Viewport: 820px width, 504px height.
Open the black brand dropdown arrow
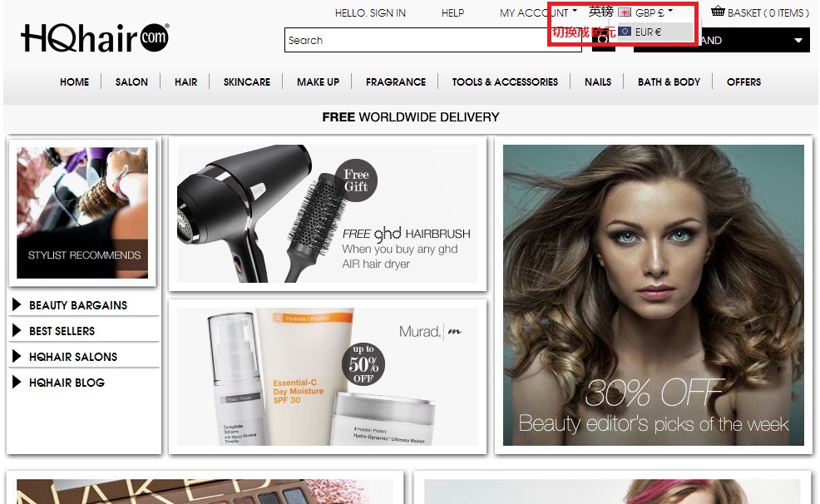click(x=798, y=40)
